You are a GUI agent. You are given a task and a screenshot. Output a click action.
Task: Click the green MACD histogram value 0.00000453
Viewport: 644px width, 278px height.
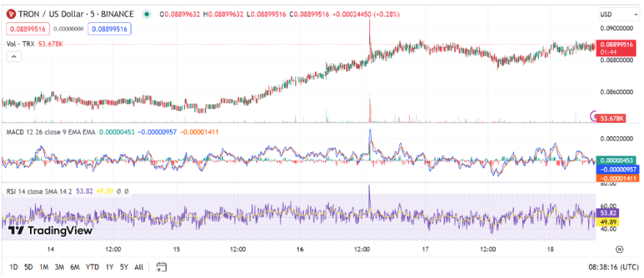(615, 161)
